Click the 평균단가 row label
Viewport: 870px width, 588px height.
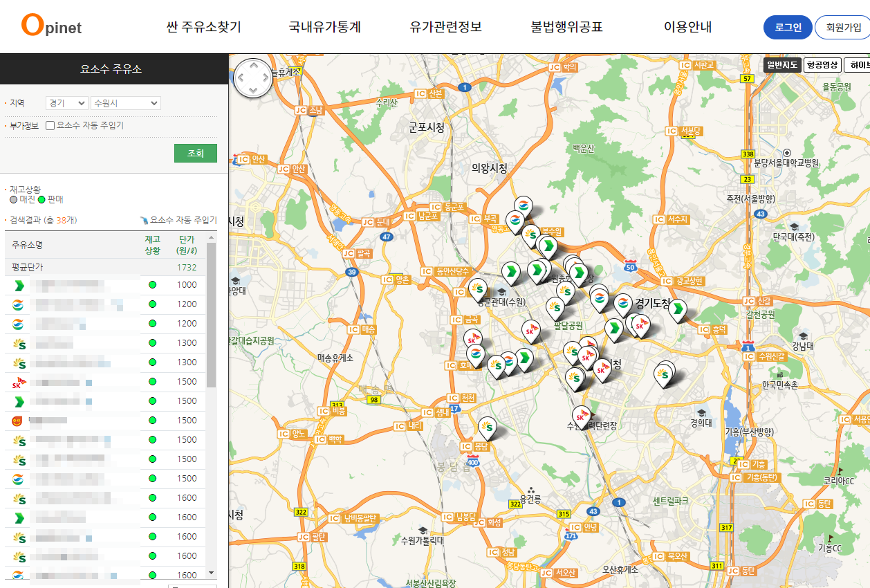coord(28,267)
